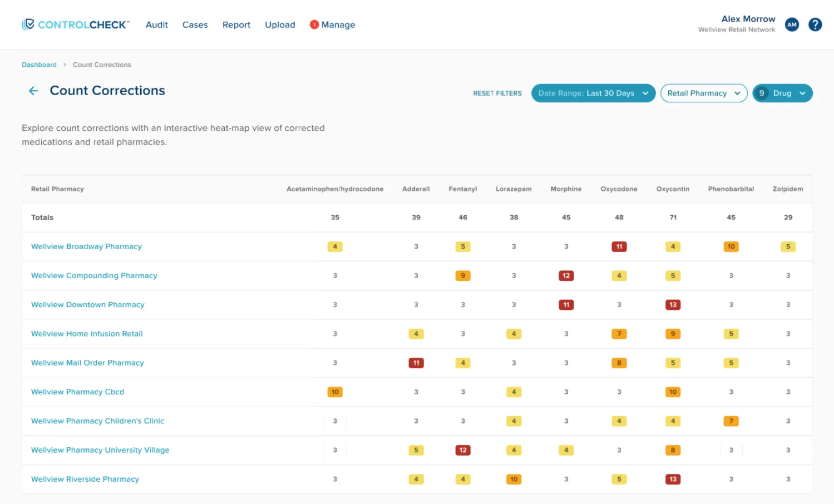Open the Manage menu
This screenshot has width=834, height=504.
coord(338,25)
